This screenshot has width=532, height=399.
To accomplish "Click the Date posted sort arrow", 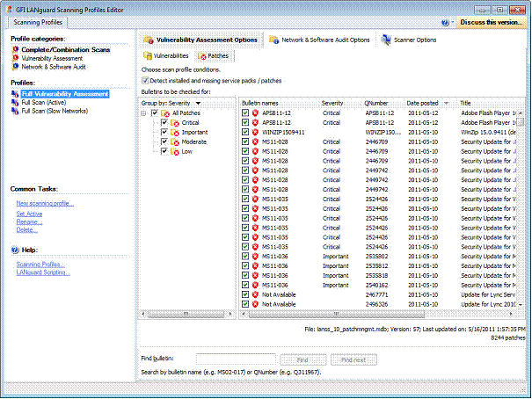I will 446,103.
